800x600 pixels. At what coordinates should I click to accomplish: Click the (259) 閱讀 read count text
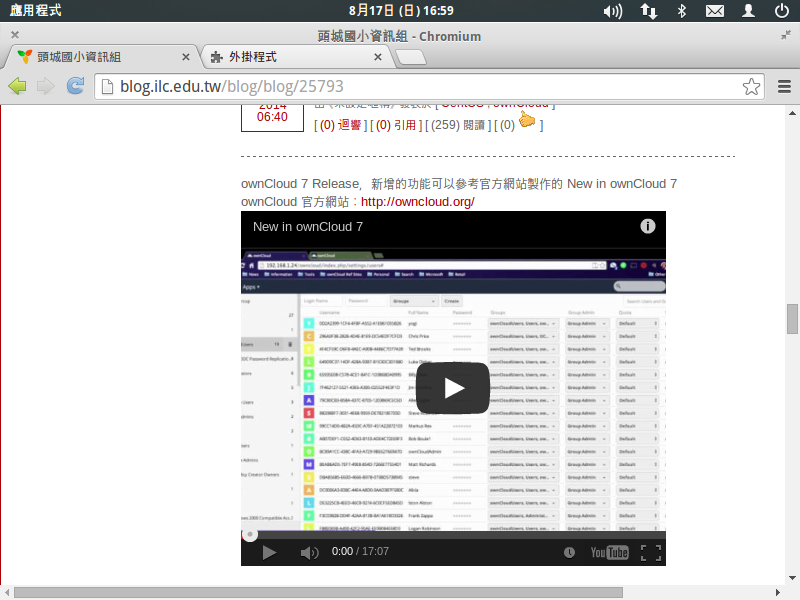tap(457, 125)
